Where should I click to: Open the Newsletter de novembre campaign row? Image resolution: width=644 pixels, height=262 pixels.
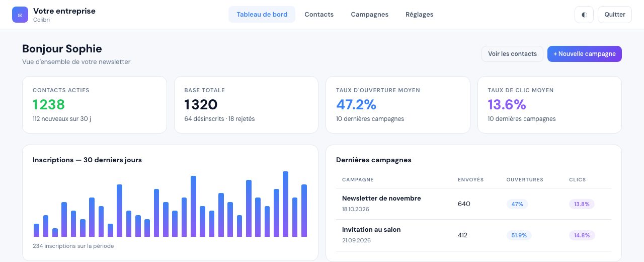click(474, 204)
